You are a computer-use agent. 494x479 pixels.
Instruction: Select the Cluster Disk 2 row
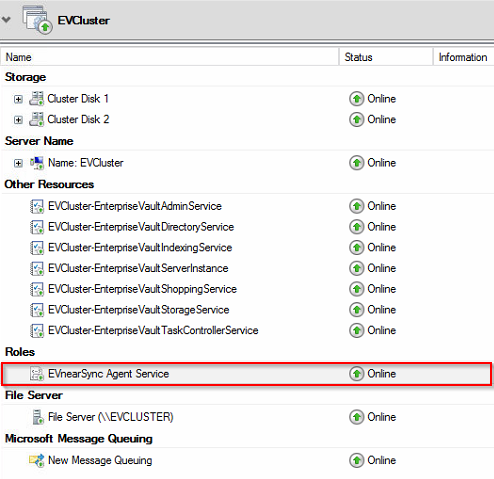(247, 120)
